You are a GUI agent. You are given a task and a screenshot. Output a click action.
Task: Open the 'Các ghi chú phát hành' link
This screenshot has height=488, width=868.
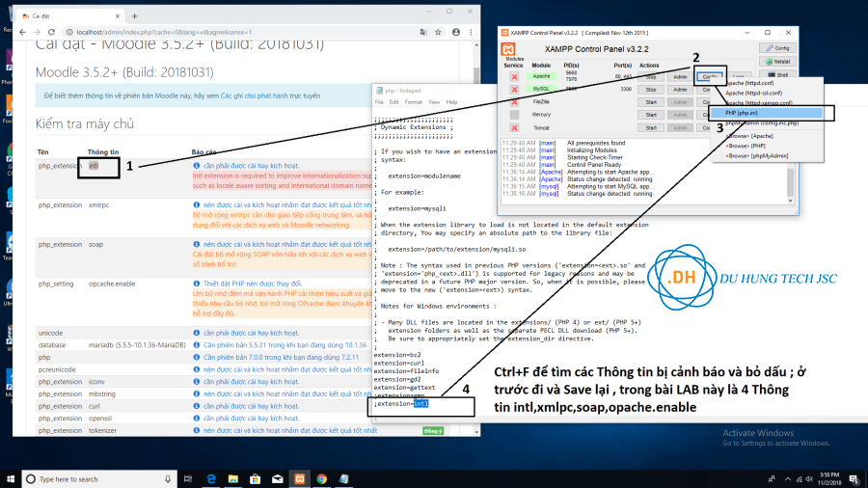(x=257, y=97)
